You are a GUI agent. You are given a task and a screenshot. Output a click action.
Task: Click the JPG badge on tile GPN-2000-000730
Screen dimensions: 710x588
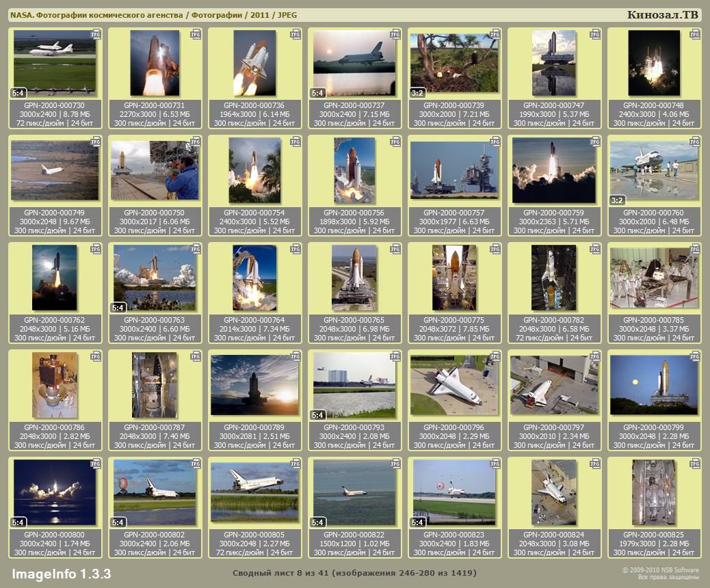[96, 34]
